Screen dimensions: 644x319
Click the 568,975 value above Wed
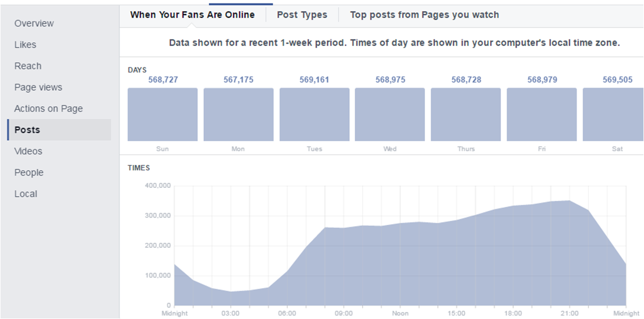[390, 80]
